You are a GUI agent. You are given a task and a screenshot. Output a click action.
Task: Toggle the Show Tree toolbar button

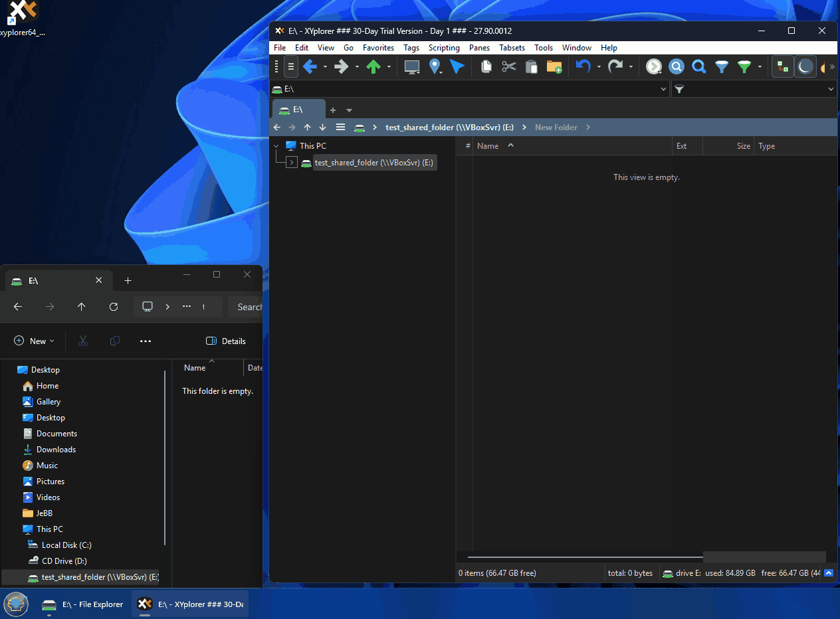coord(782,66)
